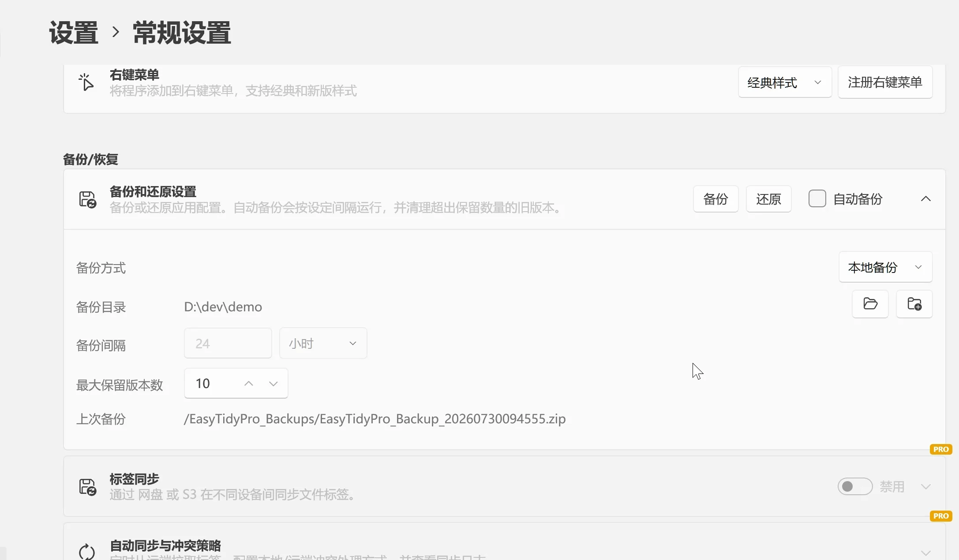Open the 小时 interval unit dropdown
The width and height of the screenshot is (959, 560).
[x=323, y=343]
